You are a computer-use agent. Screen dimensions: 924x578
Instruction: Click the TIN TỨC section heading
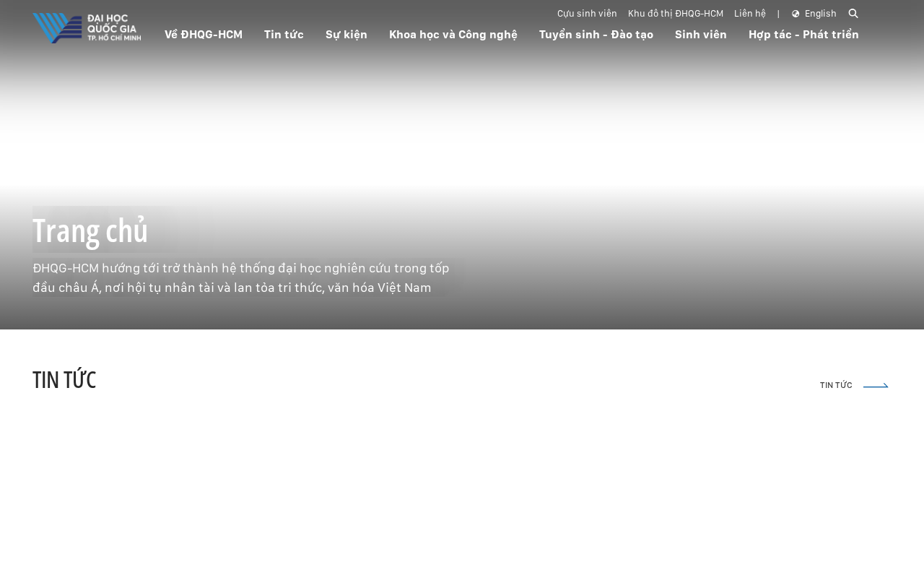pyautogui.click(x=64, y=380)
